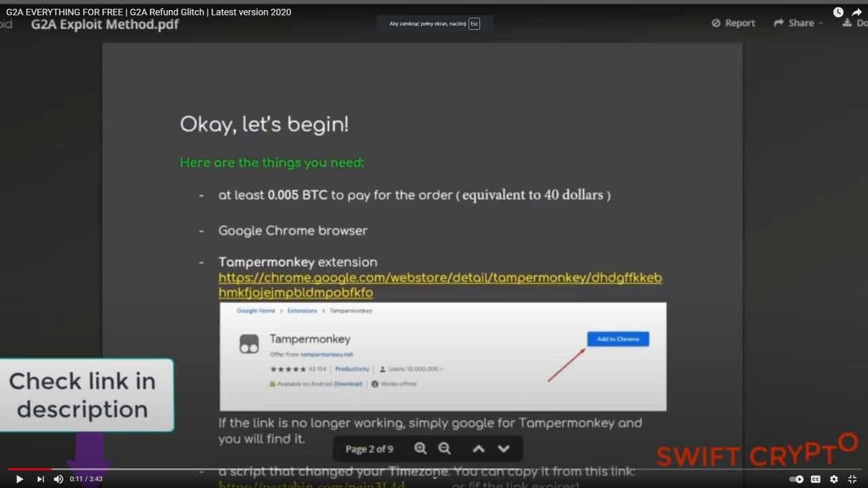The width and height of the screenshot is (868, 488).
Task: Play the video
Action: 19,479
